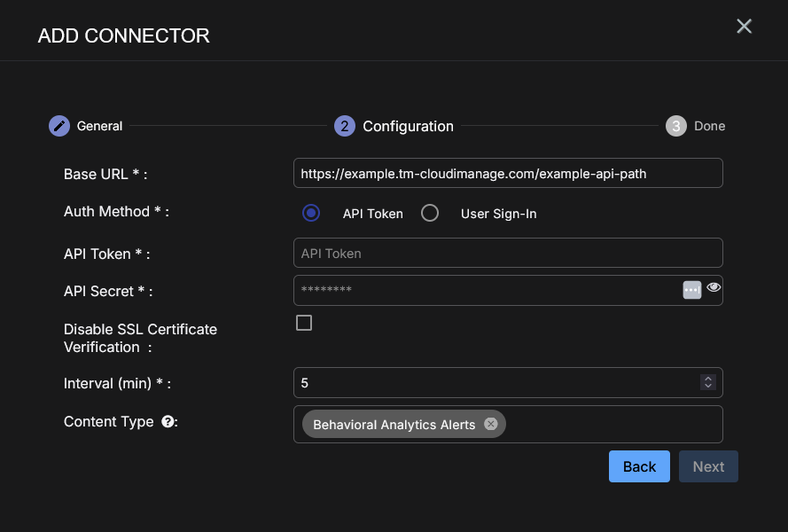Open the Content Type selection box
This screenshot has height=532, width=788.
(612, 425)
